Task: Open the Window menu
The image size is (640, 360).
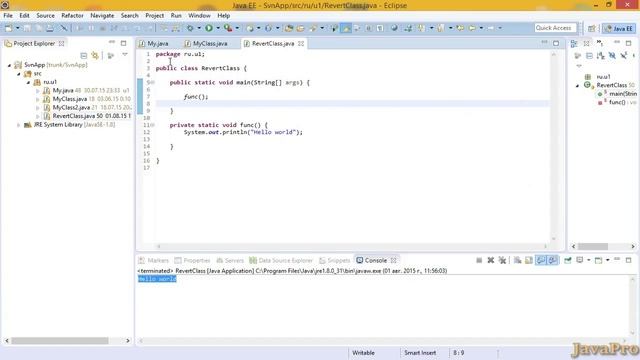Action: pos(199,16)
